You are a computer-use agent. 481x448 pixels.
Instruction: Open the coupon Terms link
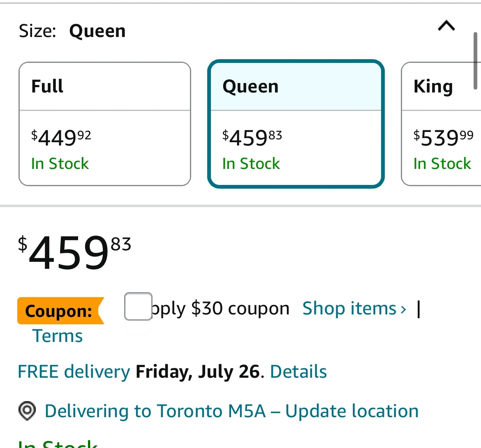[x=58, y=336]
